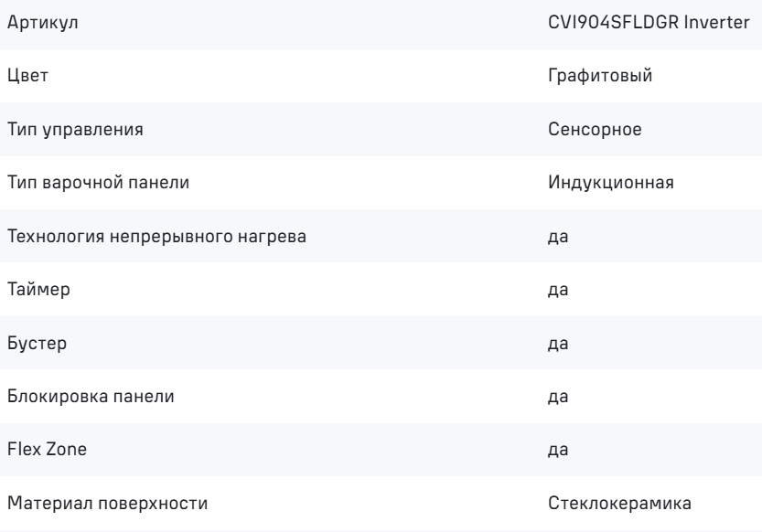Click the да value for Технология непрерывного нагрева

(x=558, y=237)
